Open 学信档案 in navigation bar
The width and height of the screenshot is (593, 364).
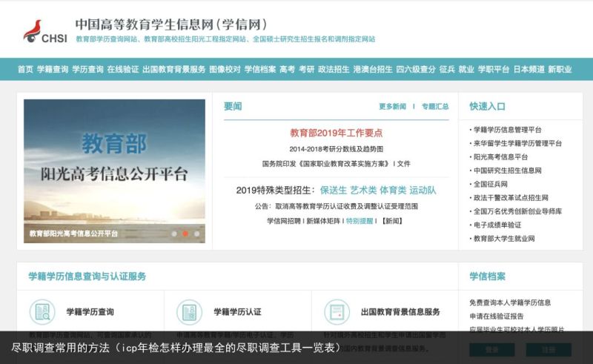click(260, 69)
